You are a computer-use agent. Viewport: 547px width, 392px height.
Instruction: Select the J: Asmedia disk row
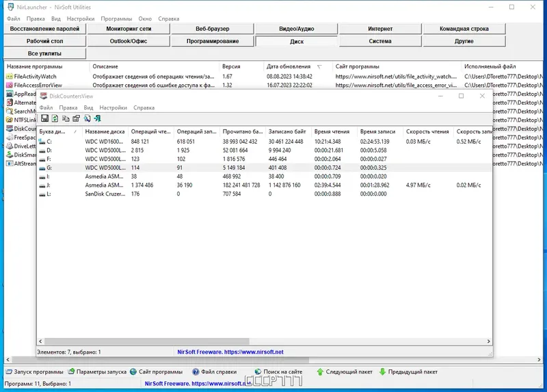tap(265, 185)
